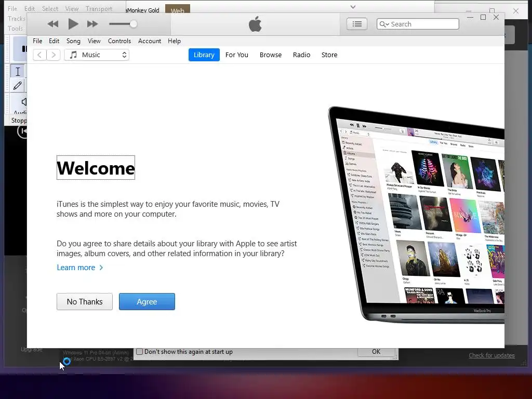Click OK in the background dialog
Screen dimensions: 532x399
coord(376,352)
